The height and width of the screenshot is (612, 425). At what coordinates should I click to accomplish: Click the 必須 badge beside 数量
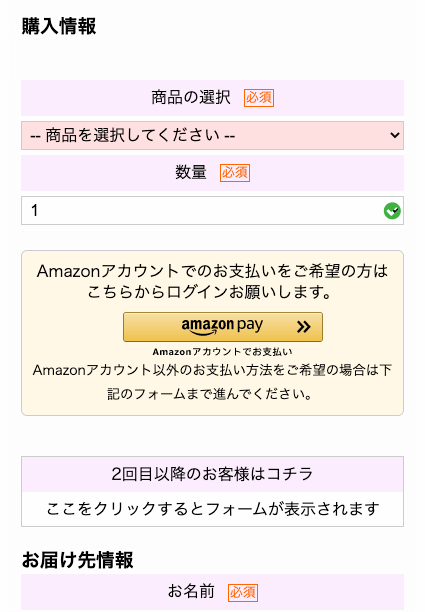(235, 173)
